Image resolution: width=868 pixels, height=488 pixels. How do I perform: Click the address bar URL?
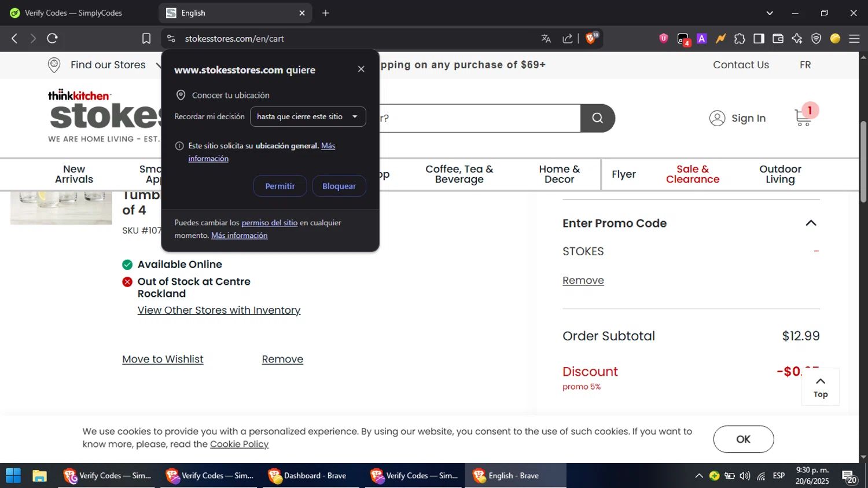click(234, 38)
